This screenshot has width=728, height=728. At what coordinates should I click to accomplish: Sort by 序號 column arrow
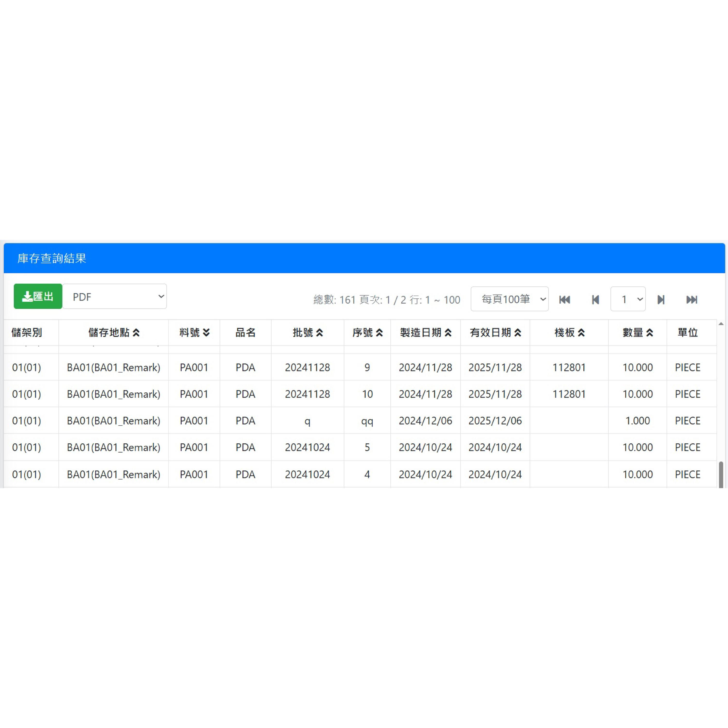click(x=380, y=333)
